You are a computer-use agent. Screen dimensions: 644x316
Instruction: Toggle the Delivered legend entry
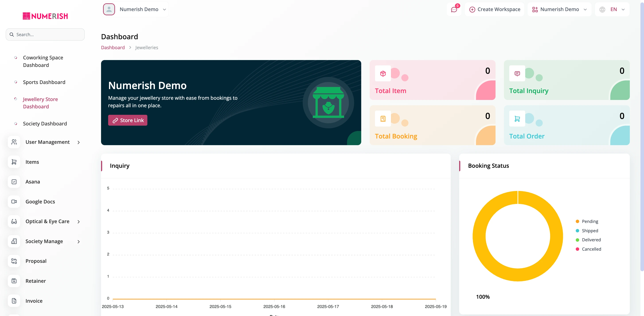(x=588, y=240)
